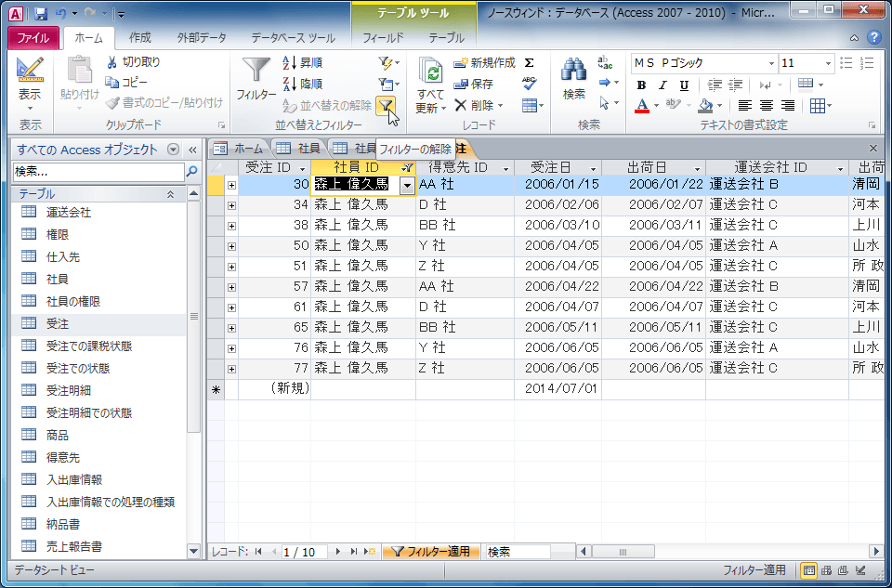Switch to the 外部データ ribbon tab
Viewport: 892px width, 588px height.
tap(202, 38)
